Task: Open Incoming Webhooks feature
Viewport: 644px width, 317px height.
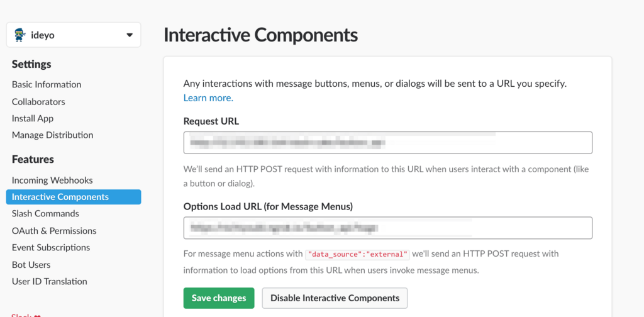Action: pos(52,181)
